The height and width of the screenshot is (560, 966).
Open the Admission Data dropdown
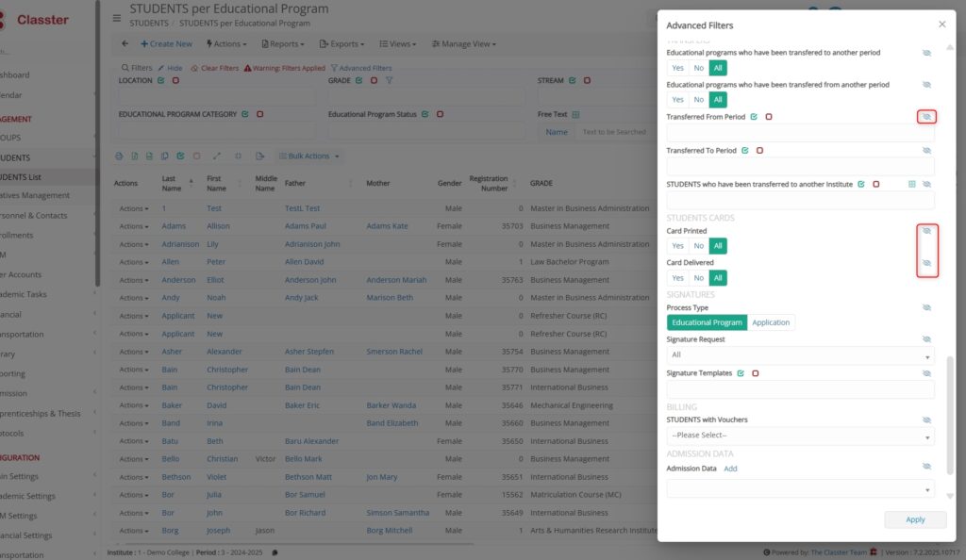tap(800, 490)
